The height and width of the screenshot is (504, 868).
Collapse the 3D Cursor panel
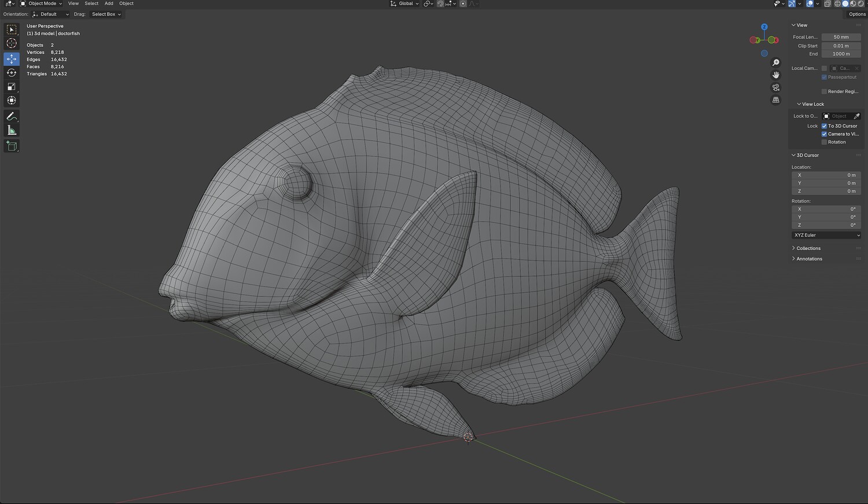(806, 156)
